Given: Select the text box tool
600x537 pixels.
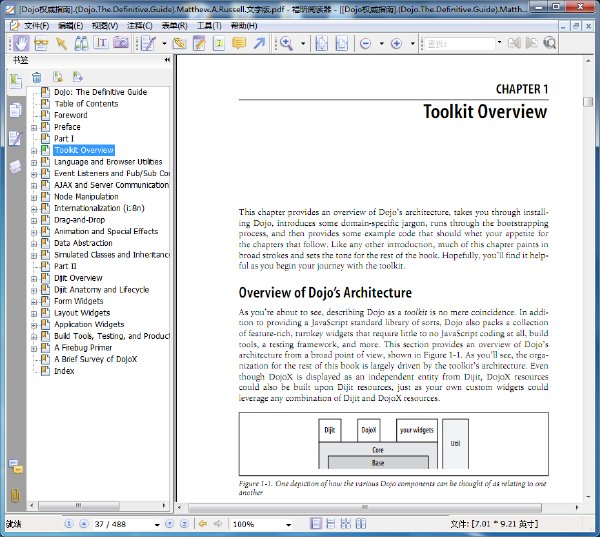Looking at the screenshot, I should click(219, 43).
